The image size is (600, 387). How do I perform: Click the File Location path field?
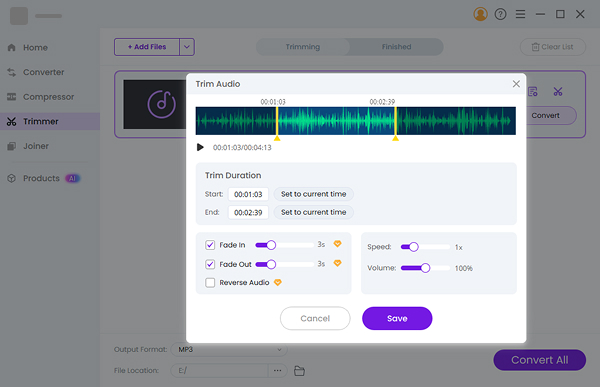(x=219, y=371)
